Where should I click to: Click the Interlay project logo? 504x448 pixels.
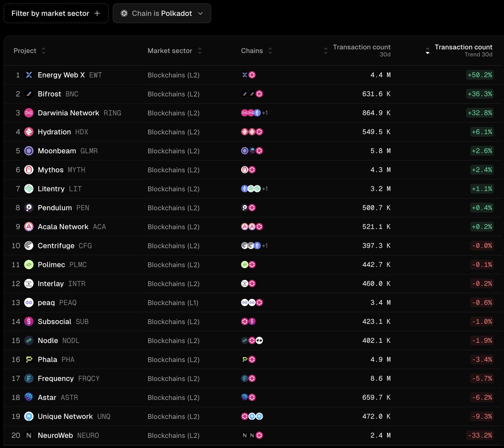[x=29, y=284]
